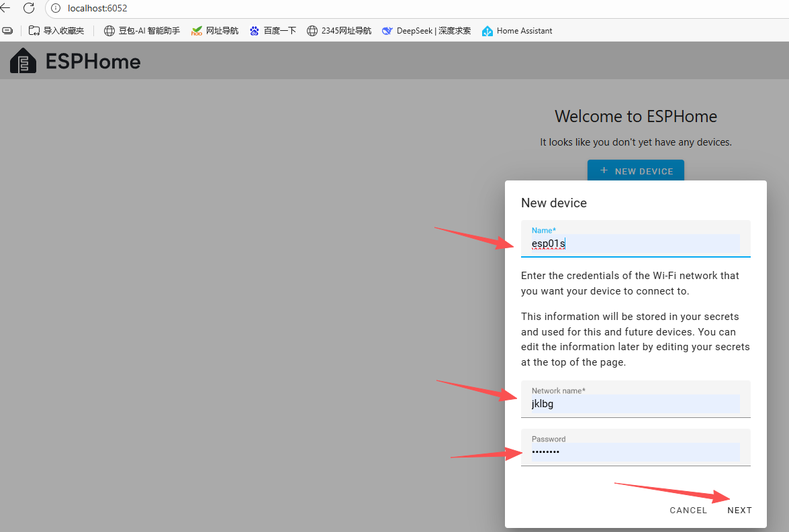Open the 2345网址导航 bookmark
Viewport: 789px width, 532px height.
[339, 31]
